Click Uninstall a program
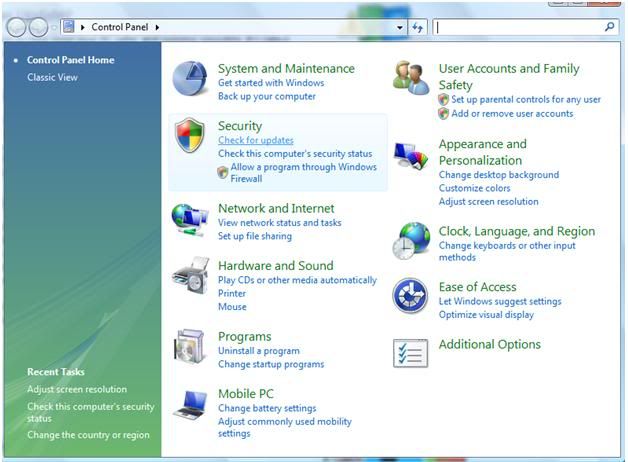 (x=258, y=351)
